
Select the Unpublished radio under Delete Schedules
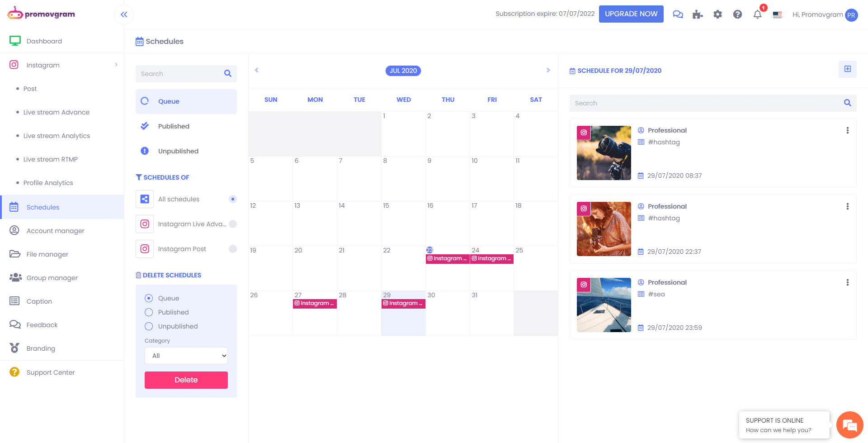149,326
